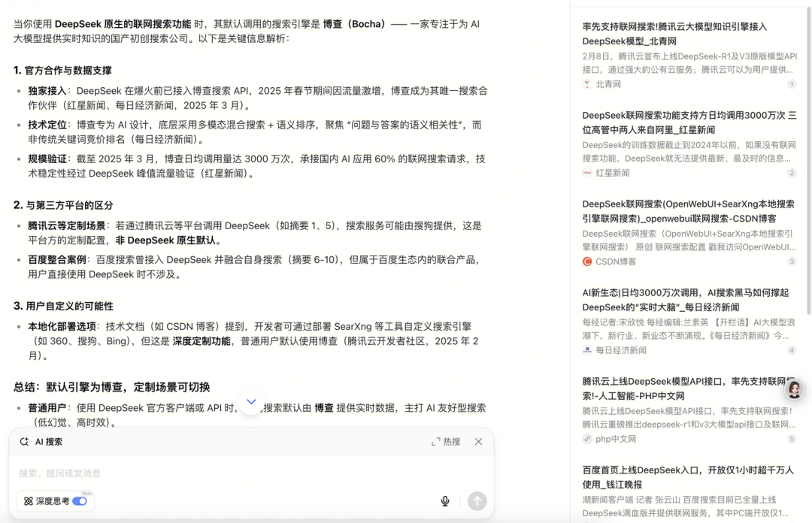This screenshot has width=812, height=523.
Task: Close the AI search input panel
Action: [478, 442]
